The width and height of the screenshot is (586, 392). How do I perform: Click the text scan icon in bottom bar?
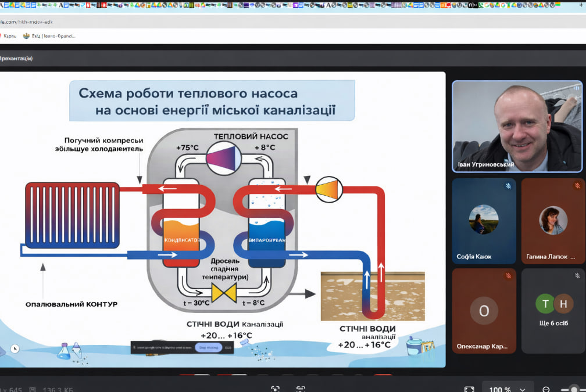point(301,389)
